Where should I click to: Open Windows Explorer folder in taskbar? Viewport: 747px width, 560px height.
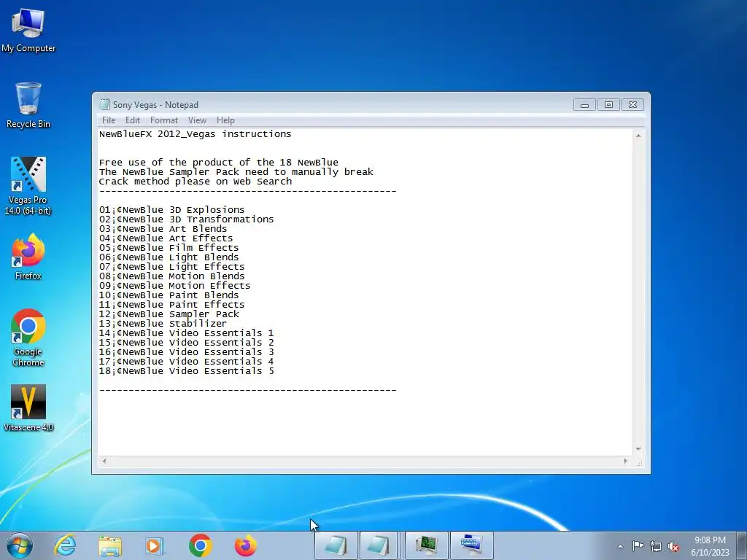(110, 545)
